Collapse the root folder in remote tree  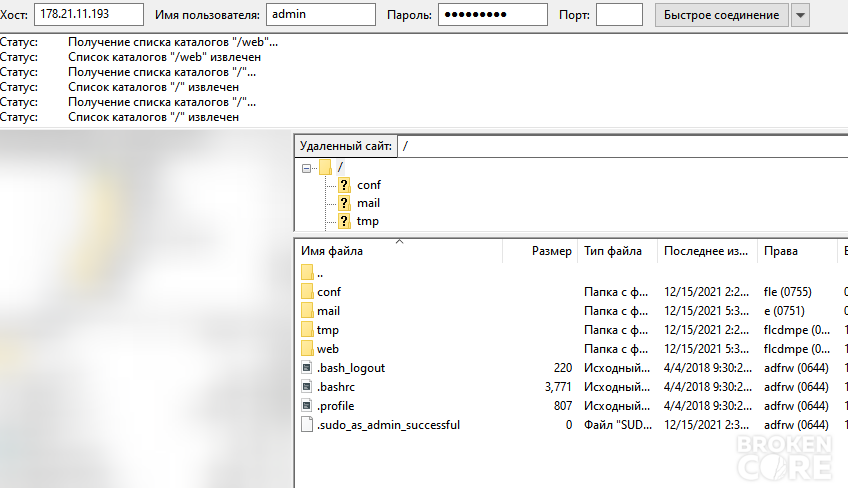pyautogui.click(x=306, y=168)
